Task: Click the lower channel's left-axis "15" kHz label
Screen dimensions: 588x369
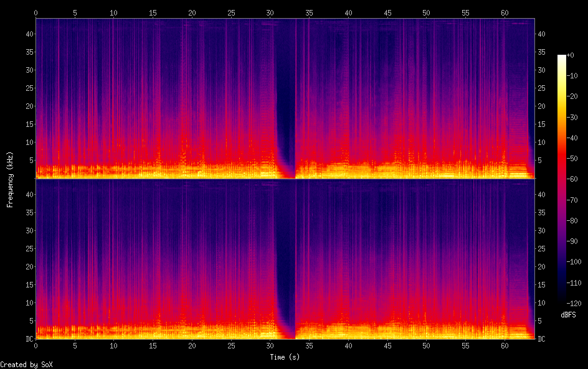Action: tap(29, 285)
